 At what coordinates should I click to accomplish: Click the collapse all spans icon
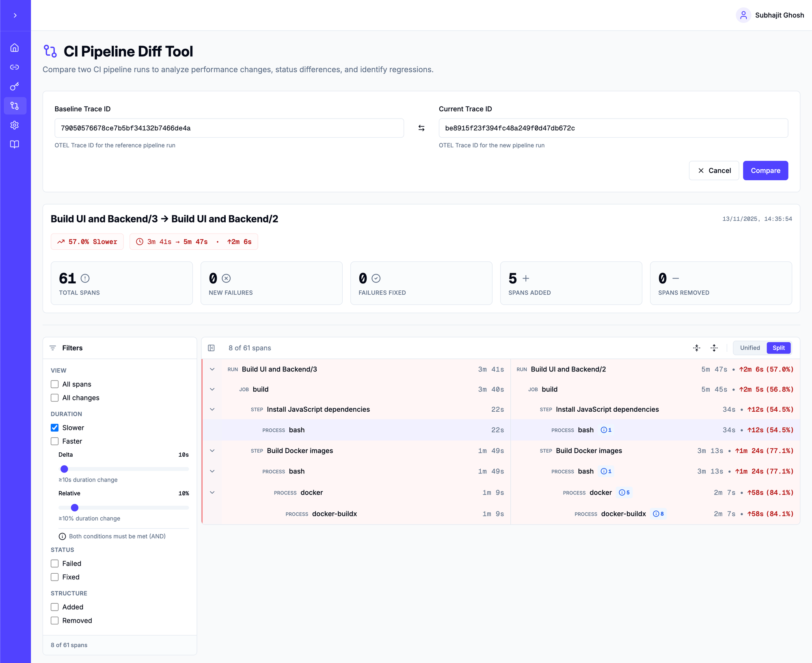click(697, 348)
